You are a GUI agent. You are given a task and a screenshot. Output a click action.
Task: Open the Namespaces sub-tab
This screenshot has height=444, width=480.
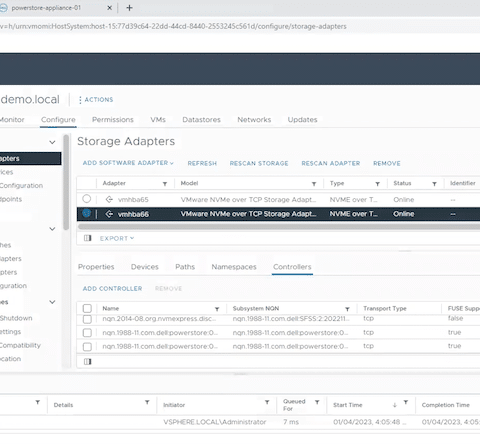[x=234, y=267]
